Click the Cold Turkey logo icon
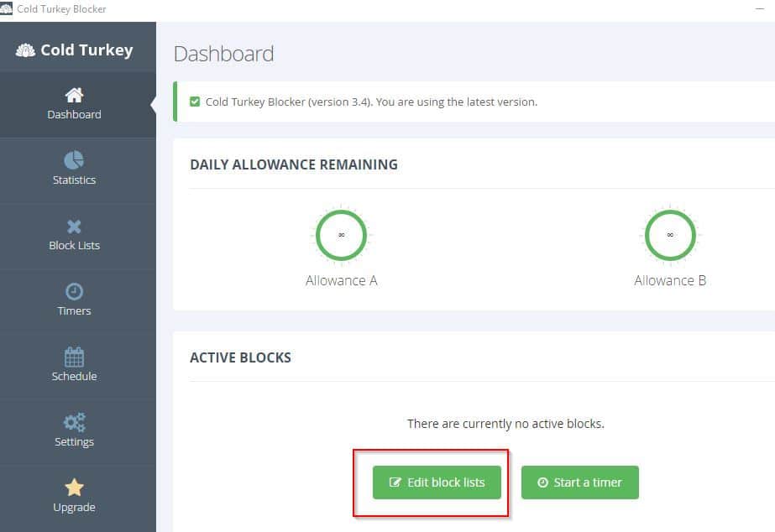The image size is (775, 532). pos(26,50)
